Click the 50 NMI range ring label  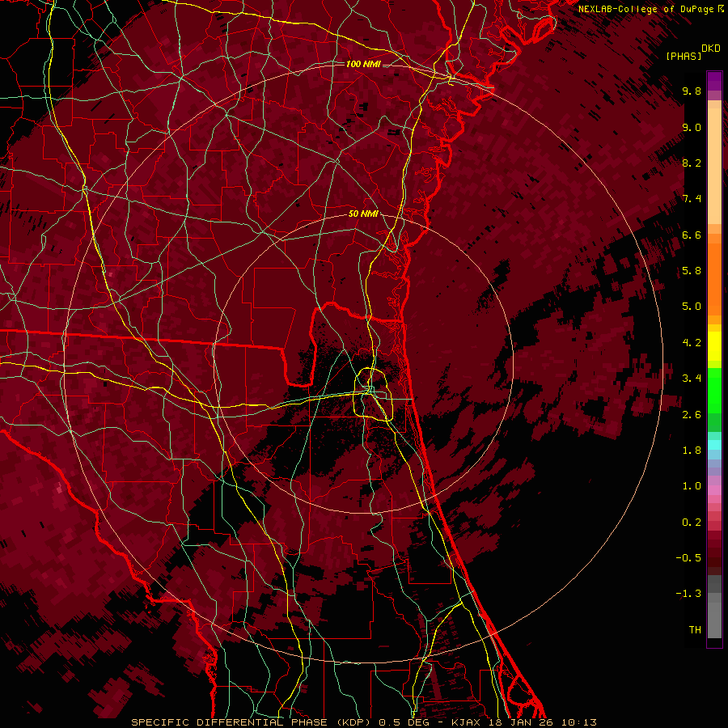[363, 214]
